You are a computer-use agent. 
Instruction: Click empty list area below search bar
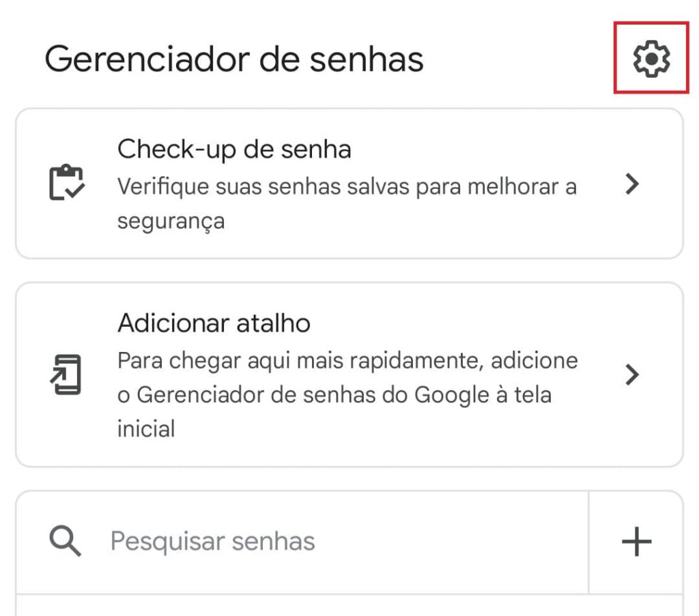[x=348, y=606]
